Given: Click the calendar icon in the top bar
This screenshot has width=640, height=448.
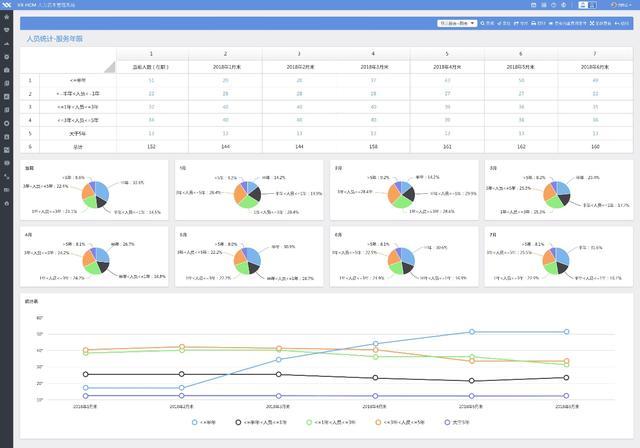Looking at the screenshot, I should click(536, 5).
